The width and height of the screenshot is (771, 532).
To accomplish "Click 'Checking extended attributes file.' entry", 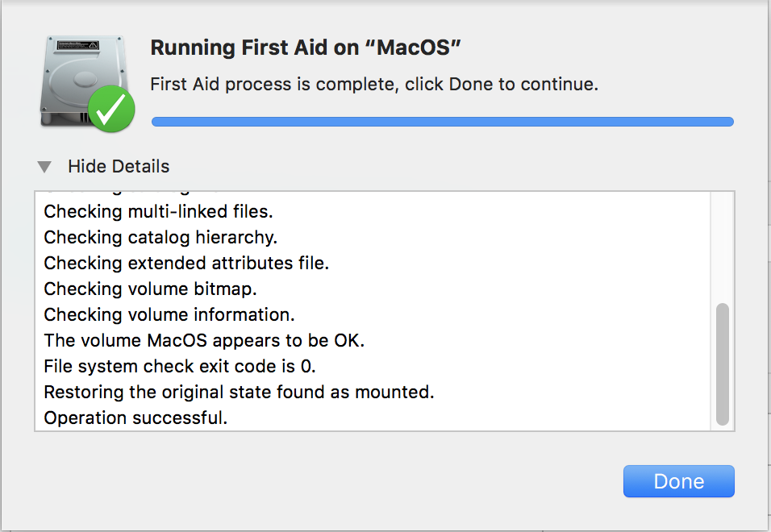I will 186,264.
